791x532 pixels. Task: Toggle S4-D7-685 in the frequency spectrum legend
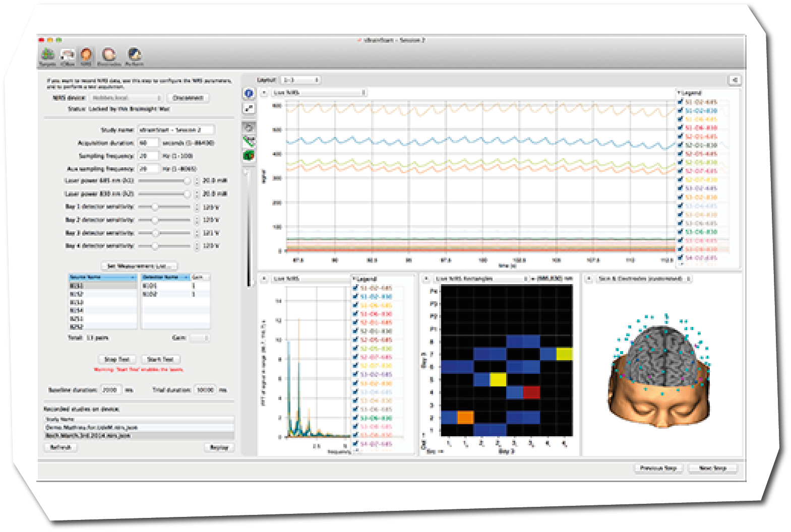tap(355, 444)
